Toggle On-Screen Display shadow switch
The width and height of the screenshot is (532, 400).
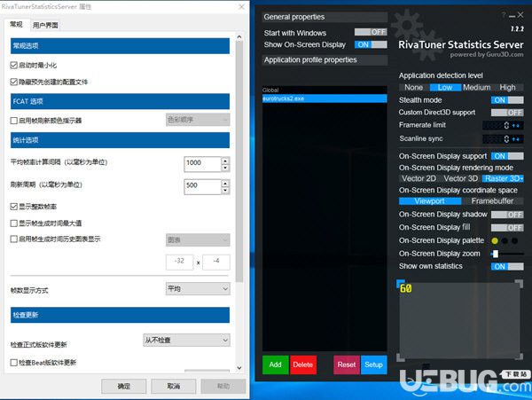[x=507, y=215]
